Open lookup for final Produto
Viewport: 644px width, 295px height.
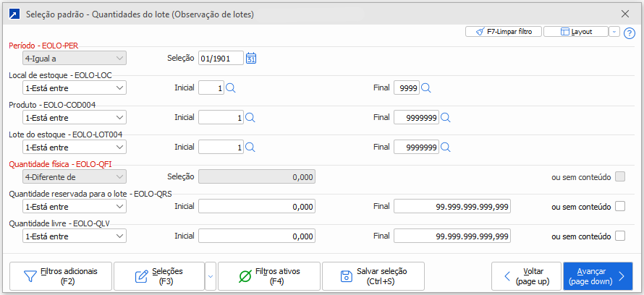(x=446, y=118)
